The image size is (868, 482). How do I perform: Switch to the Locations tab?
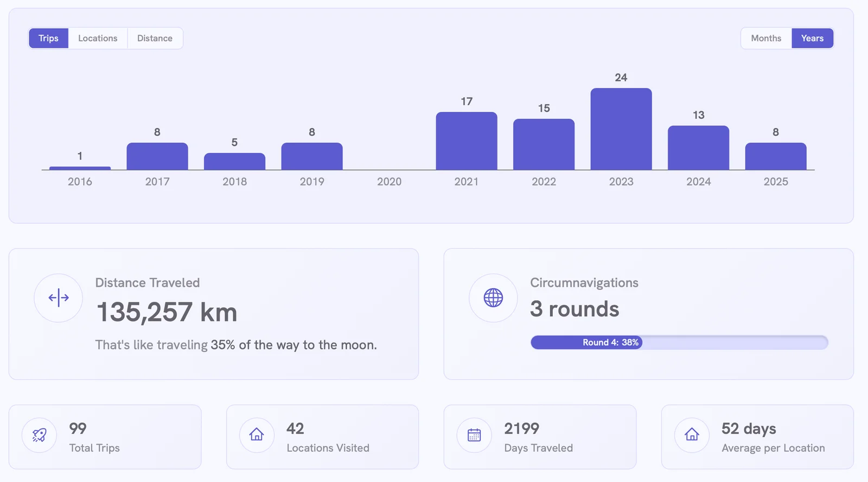coord(98,38)
